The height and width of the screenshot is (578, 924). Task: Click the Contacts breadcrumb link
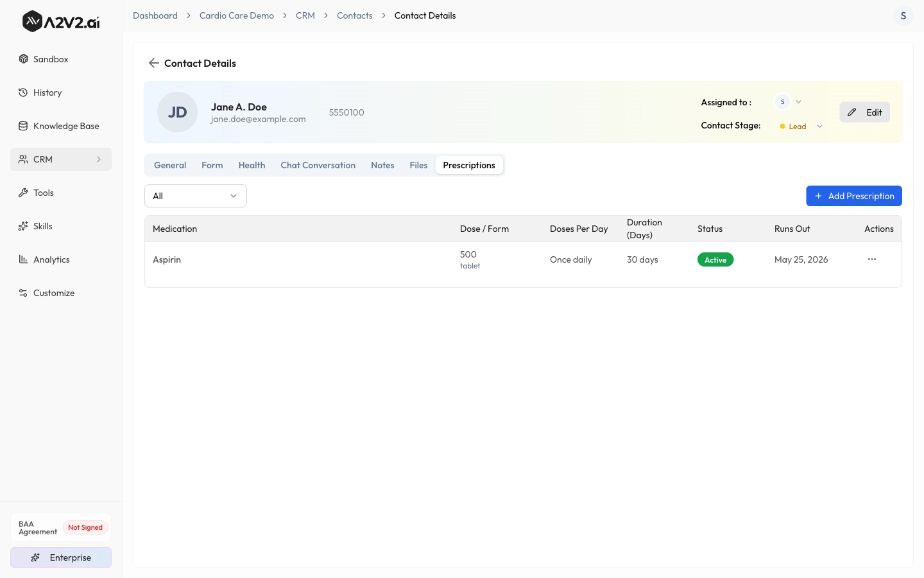(354, 15)
